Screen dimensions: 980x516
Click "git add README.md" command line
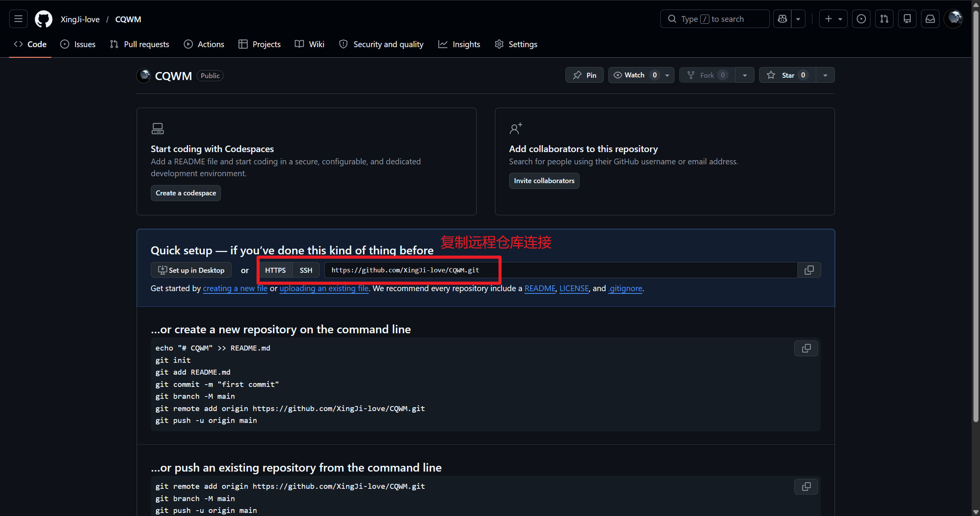coord(193,372)
